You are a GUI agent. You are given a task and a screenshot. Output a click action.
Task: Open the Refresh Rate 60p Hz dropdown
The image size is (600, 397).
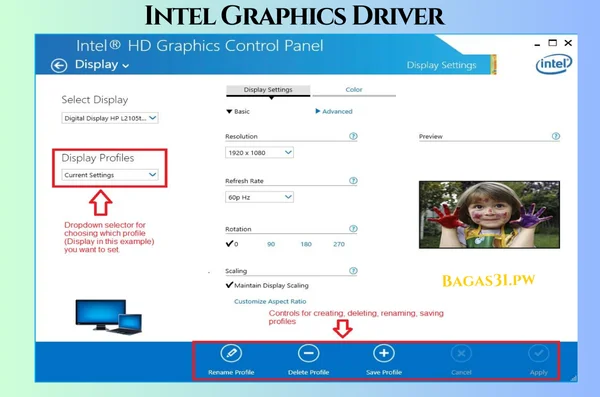(x=259, y=197)
